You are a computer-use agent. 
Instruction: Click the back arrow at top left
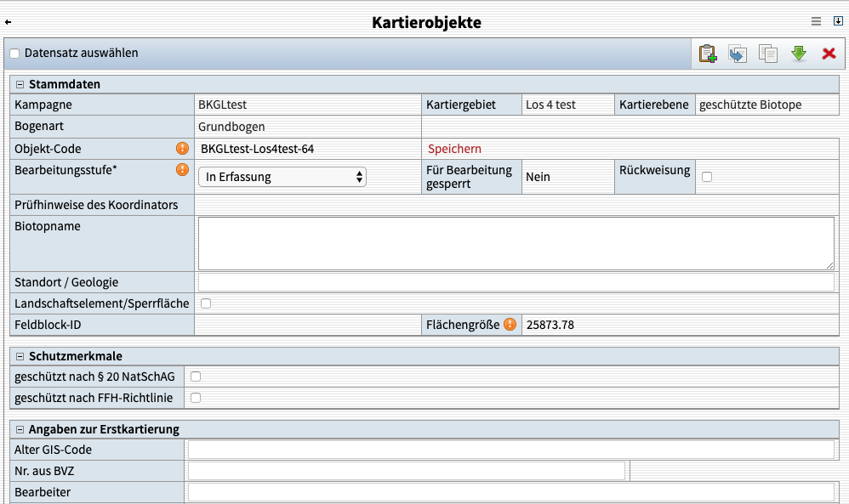[9, 22]
